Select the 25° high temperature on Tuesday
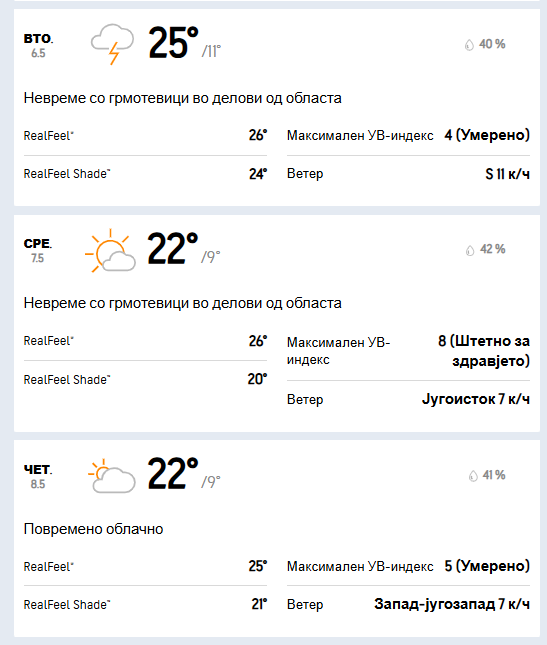The image size is (547, 645). [173, 43]
